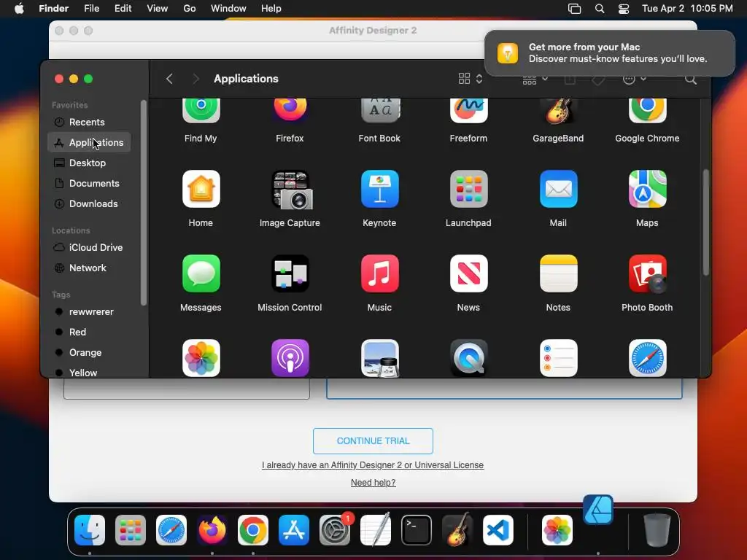
Task: Open the Trash in the Dock
Action: tap(657, 530)
